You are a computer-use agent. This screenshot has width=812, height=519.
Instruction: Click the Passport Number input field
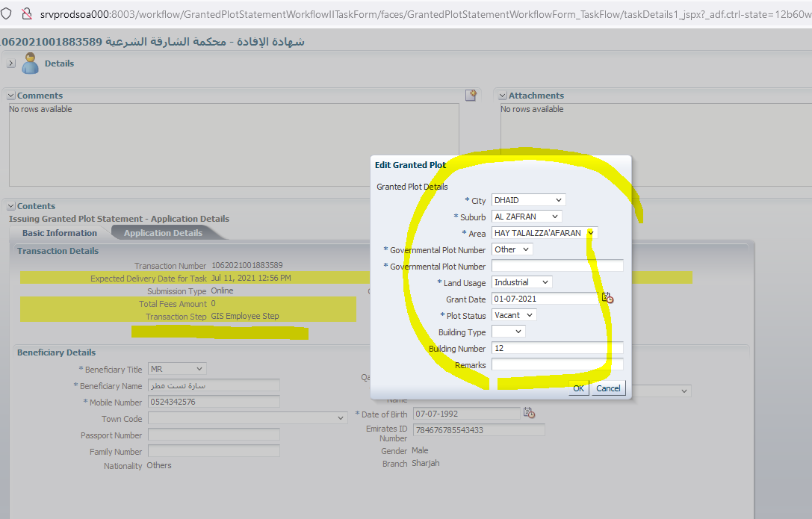coord(214,435)
